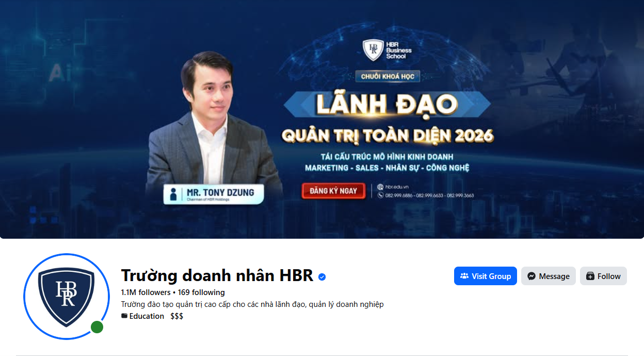Click the green online status dot
Screen dimensions: 644x356
(97, 328)
